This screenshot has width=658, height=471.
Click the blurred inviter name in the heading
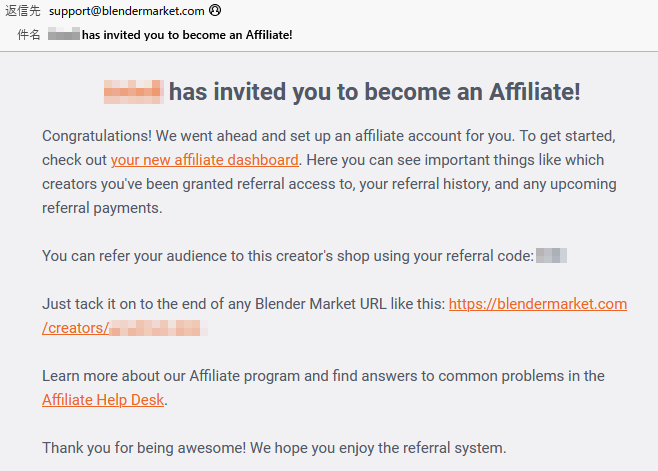tap(133, 92)
